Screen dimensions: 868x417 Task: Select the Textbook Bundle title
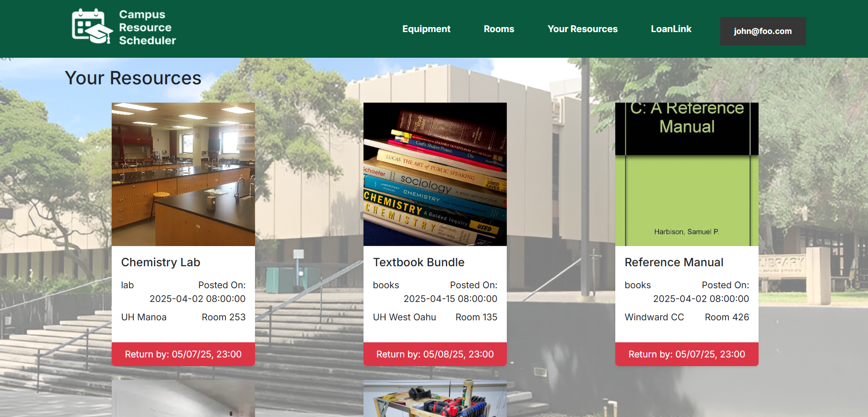418,262
